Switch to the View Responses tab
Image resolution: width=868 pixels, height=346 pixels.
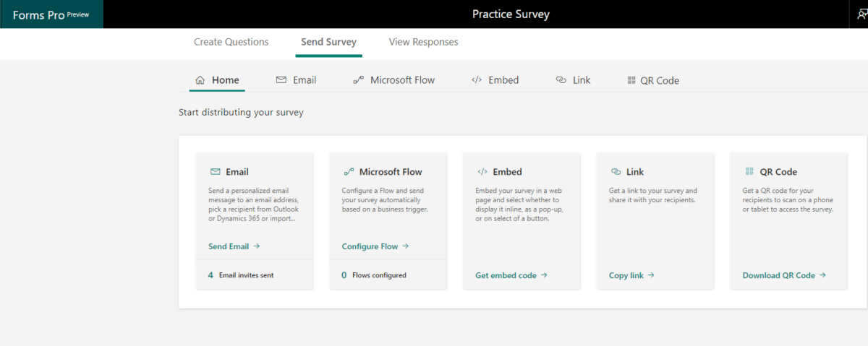[423, 42]
